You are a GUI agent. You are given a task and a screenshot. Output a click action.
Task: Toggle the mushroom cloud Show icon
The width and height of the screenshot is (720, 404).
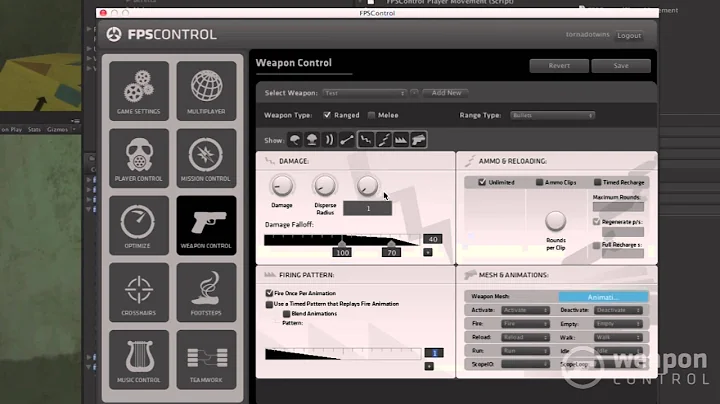[312, 140]
